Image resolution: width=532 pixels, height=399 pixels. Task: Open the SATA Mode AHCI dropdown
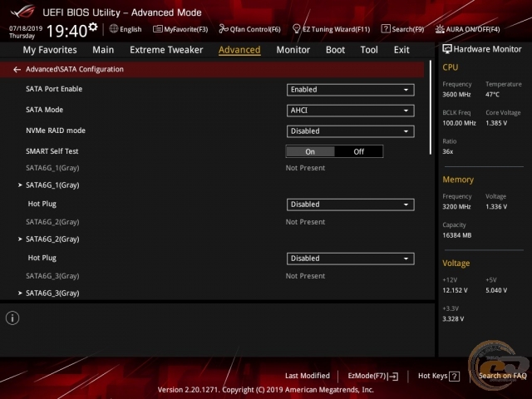(x=351, y=111)
